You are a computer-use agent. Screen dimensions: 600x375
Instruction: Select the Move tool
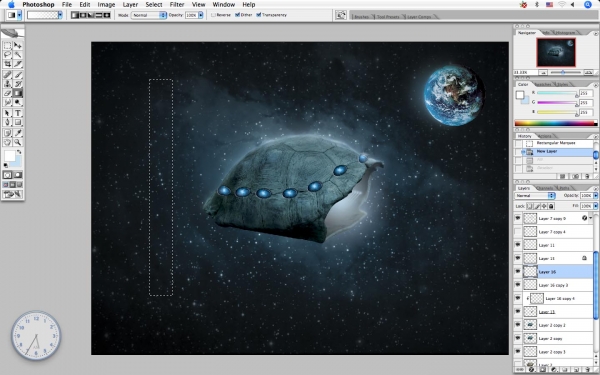[18, 46]
